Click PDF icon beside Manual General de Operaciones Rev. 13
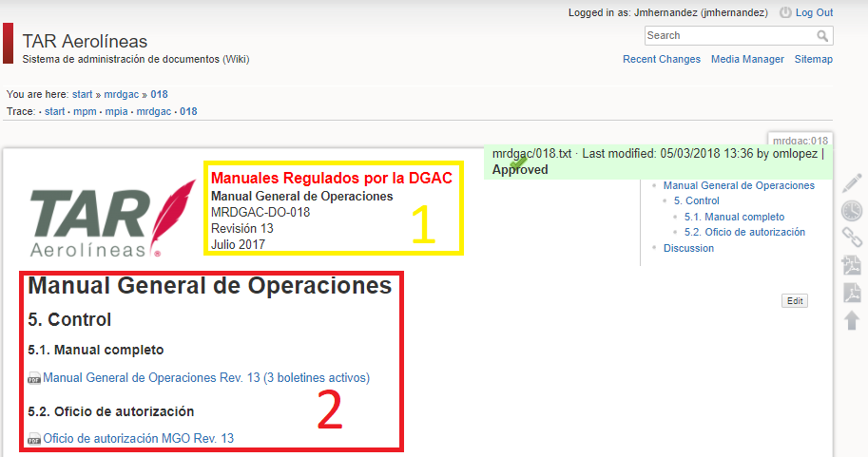Image resolution: width=868 pixels, height=457 pixels. click(x=34, y=378)
